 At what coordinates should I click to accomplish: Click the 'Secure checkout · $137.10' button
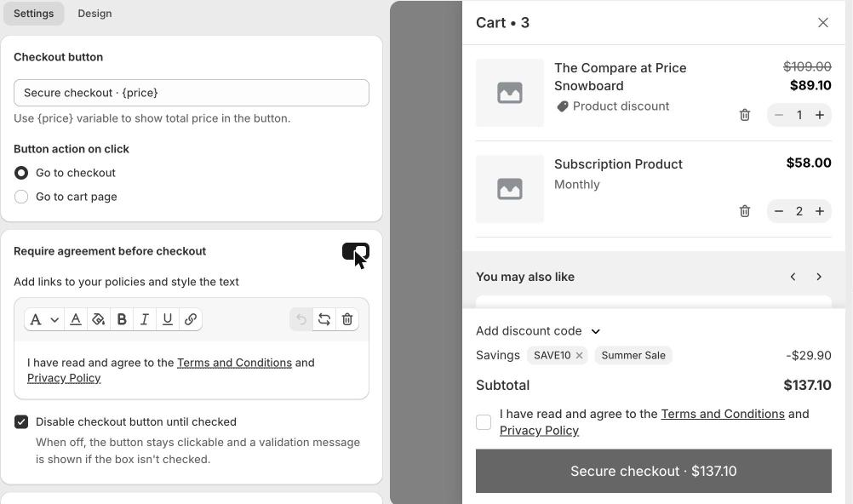[x=653, y=471]
